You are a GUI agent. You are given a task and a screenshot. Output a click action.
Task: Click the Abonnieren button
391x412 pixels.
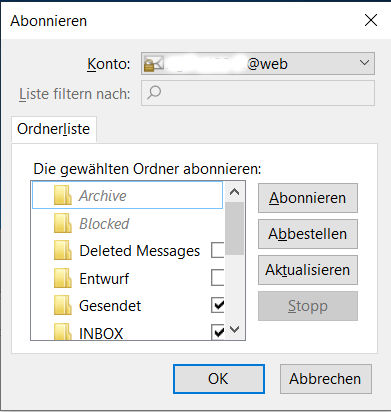tap(308, 198)
